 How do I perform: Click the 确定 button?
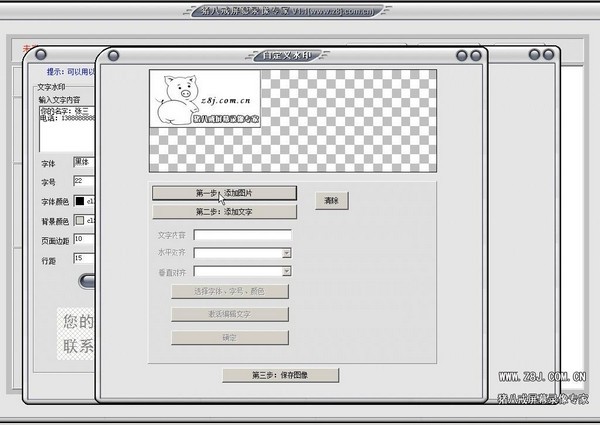click(230, 338)
